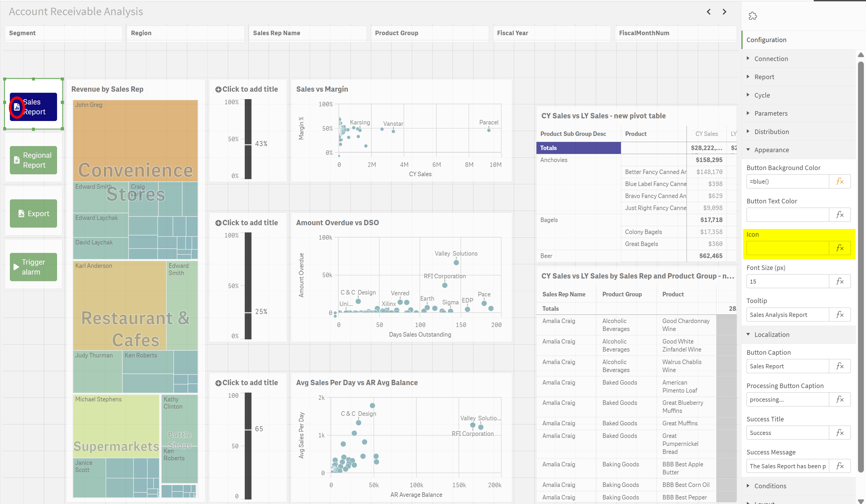Click the 43% gauge bar

click(248, 139)
